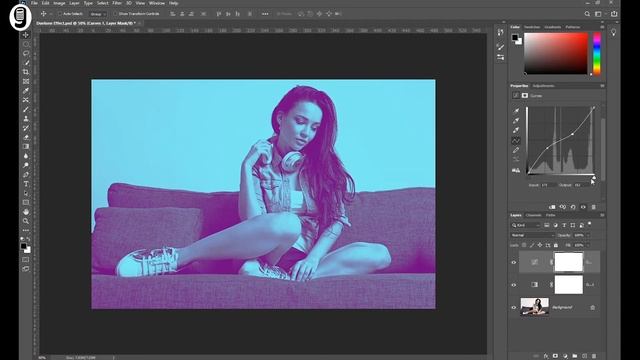
Task: Toggle lock transparent pixels in Layers
Action: [x=524, y=245]
